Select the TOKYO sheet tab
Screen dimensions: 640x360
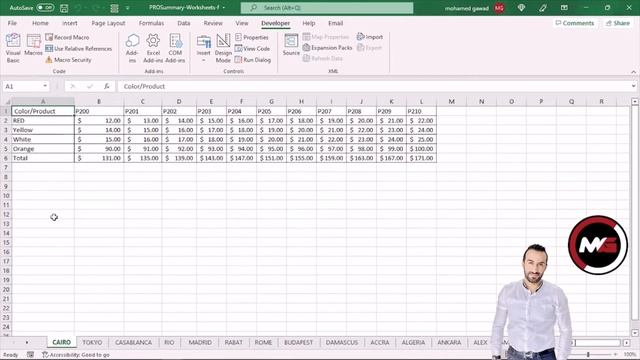92,342
